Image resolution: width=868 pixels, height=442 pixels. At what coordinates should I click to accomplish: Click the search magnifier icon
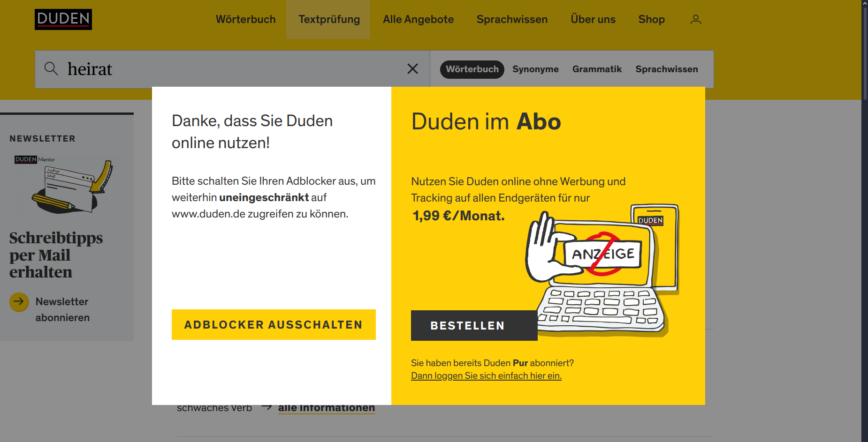tap(51, 68)
